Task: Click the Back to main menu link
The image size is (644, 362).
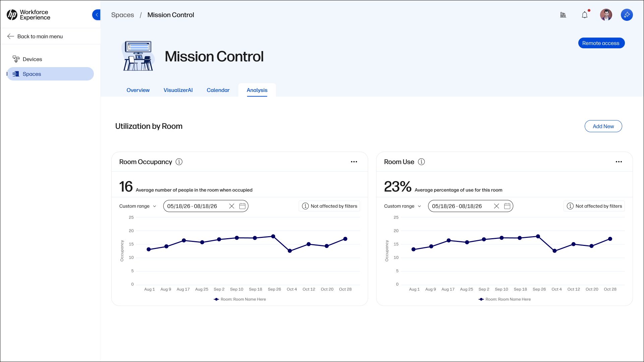Action: [x=40, y=36]
